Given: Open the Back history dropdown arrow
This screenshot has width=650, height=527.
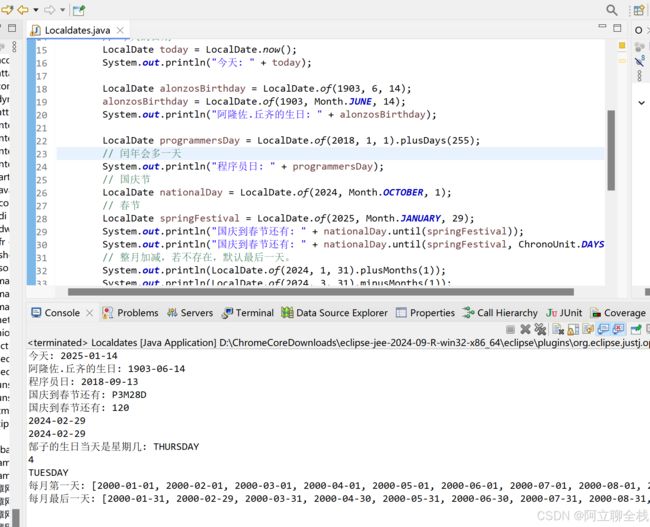Looking at the screenshot, I should pos(36,10).
